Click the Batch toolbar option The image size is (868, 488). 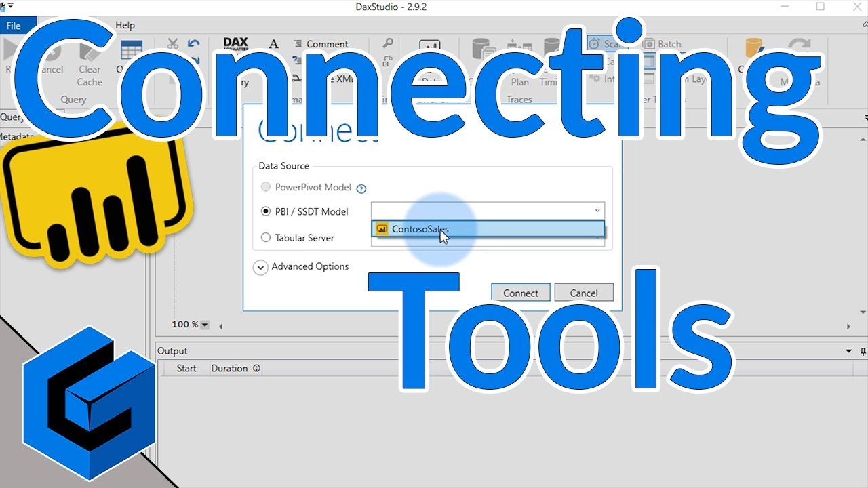point(662,44)
